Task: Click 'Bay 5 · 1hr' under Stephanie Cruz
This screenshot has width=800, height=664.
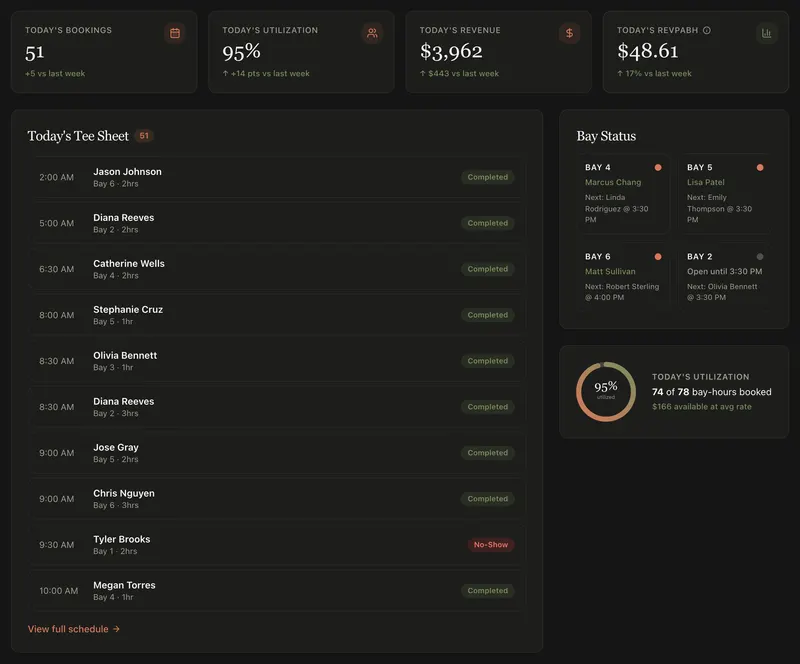Action: 113,322
